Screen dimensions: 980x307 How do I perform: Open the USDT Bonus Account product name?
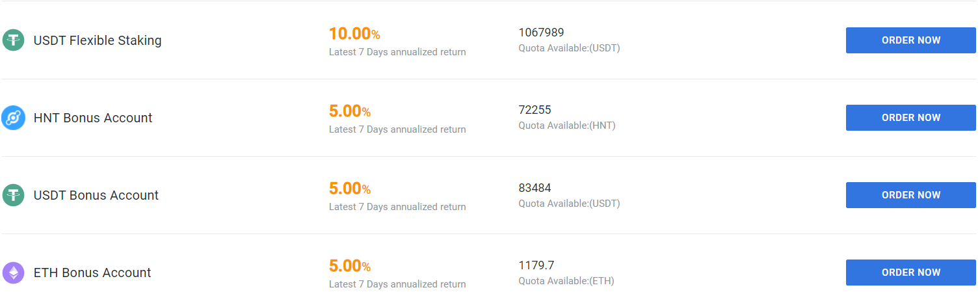96,195
